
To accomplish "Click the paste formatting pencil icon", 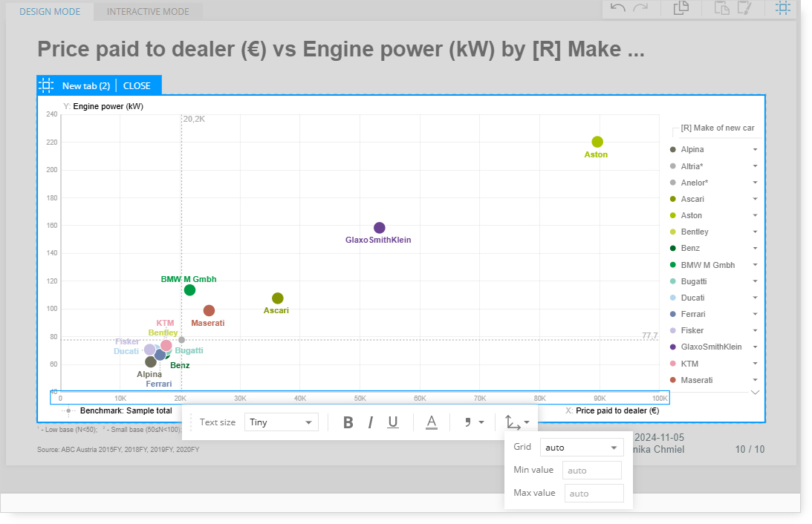I will 744,7.
